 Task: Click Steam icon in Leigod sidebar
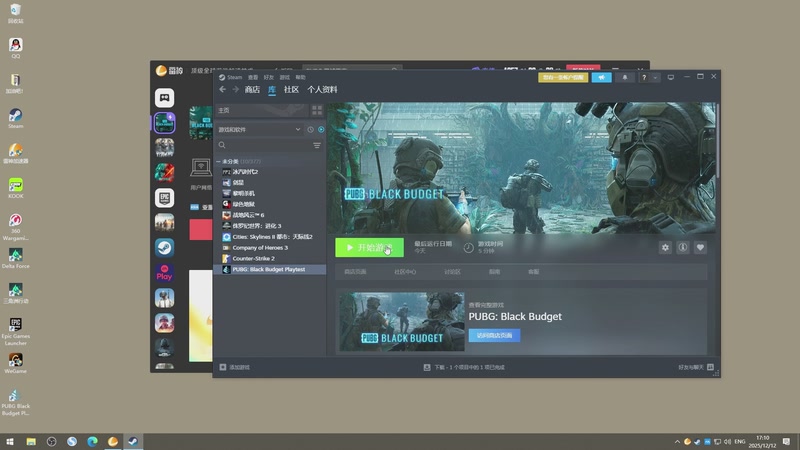click(164, 248)
